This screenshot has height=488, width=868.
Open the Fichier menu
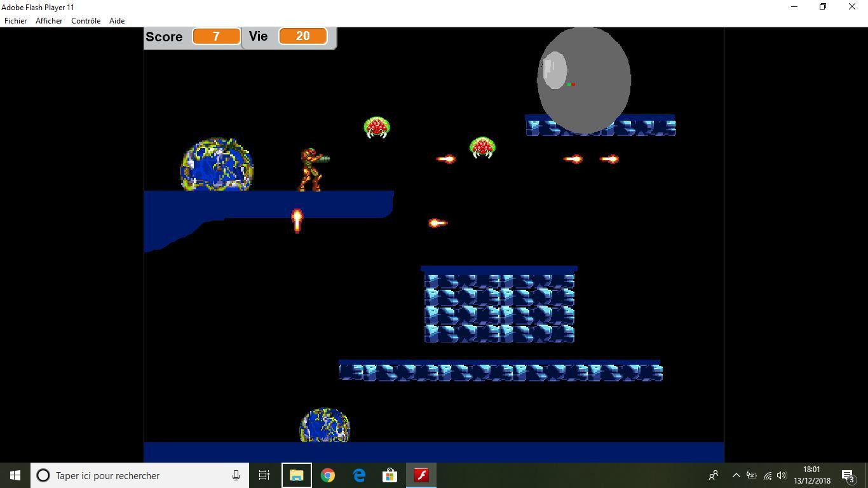click(16, 21)
